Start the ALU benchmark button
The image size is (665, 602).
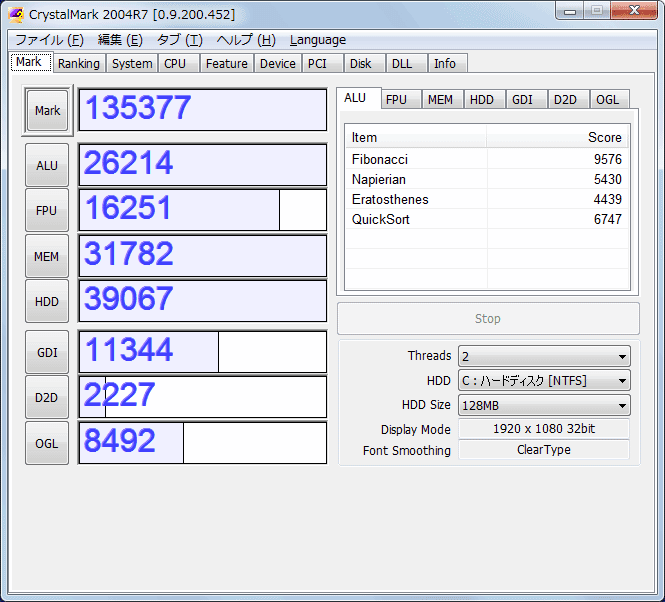point(47,165)
